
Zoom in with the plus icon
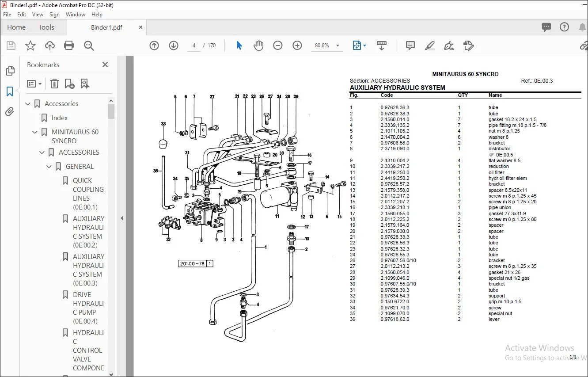click(x=297, y=46)
